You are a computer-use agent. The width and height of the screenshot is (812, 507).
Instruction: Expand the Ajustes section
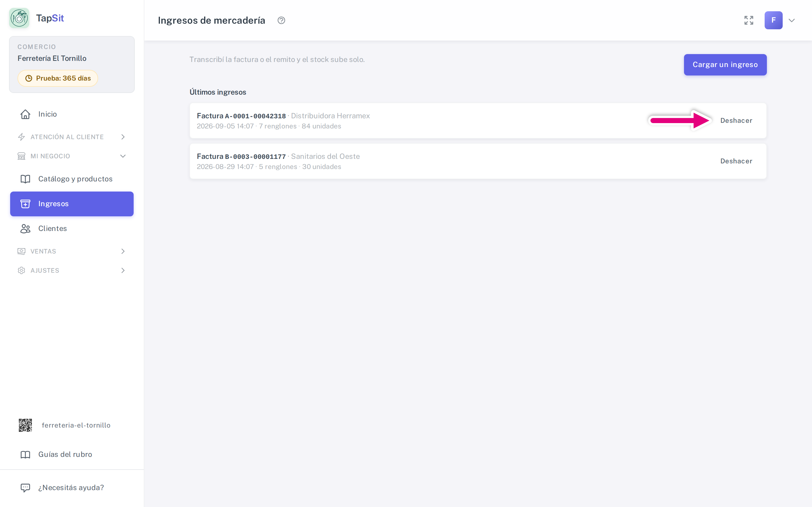(x=72, y=271)
